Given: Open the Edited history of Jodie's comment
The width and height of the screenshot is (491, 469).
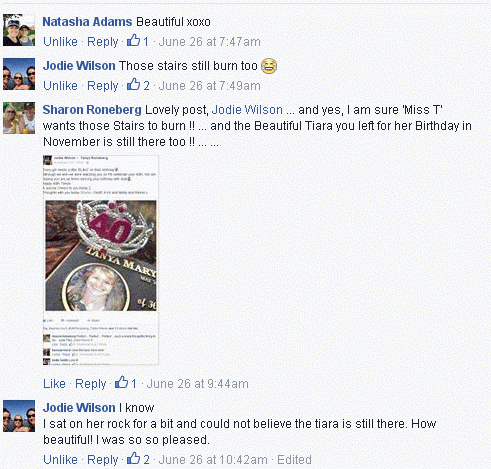Looking at the screenshot, I should 294,460.
